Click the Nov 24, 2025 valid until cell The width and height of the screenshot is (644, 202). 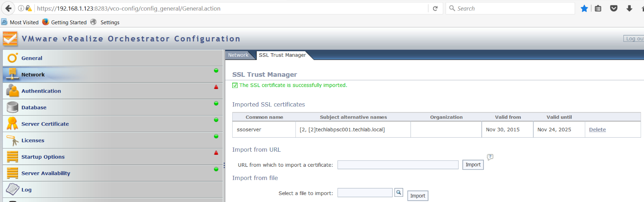pyautogui.click(x=559, y=129)
